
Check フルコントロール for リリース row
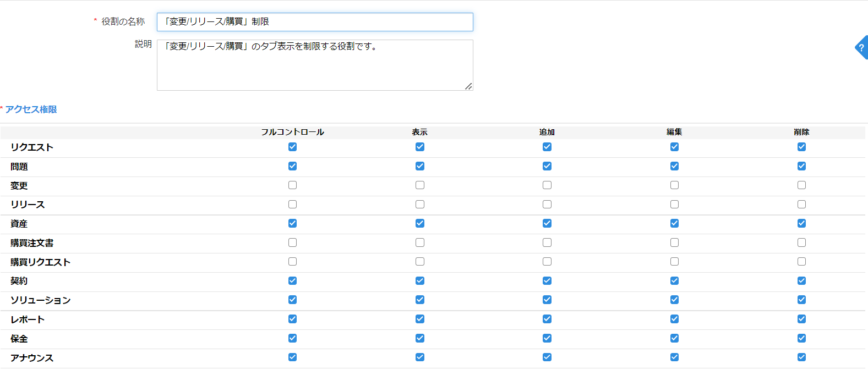pos(292,205)
